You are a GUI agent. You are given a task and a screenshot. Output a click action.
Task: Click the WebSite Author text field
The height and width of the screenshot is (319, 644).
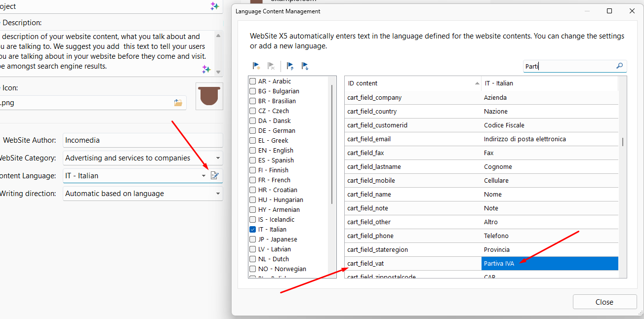point(143,140)
